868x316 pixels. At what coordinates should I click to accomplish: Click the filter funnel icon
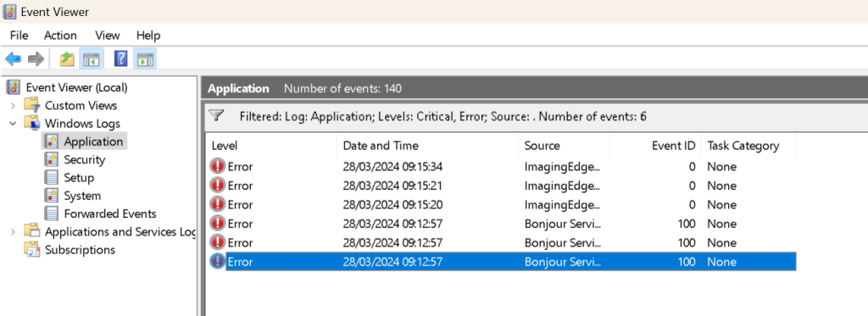pos(216,116)
